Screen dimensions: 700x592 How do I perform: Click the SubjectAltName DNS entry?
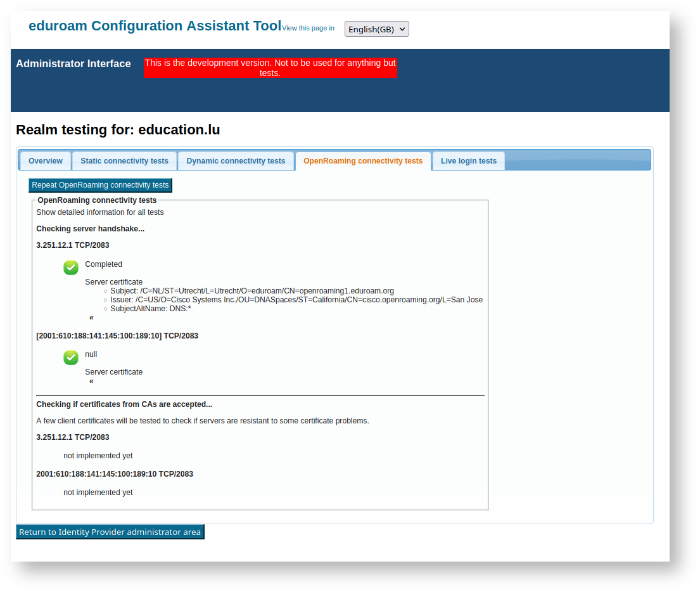[x=150, y=309]
